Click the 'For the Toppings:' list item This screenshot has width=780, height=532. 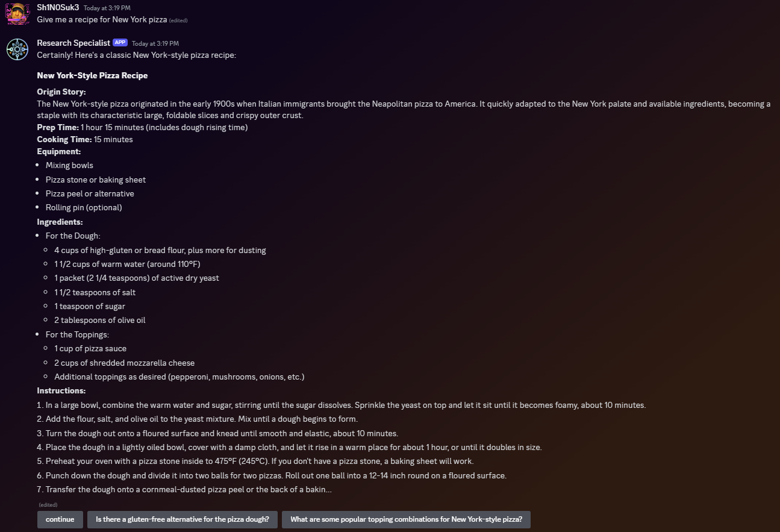pos(78,334)
